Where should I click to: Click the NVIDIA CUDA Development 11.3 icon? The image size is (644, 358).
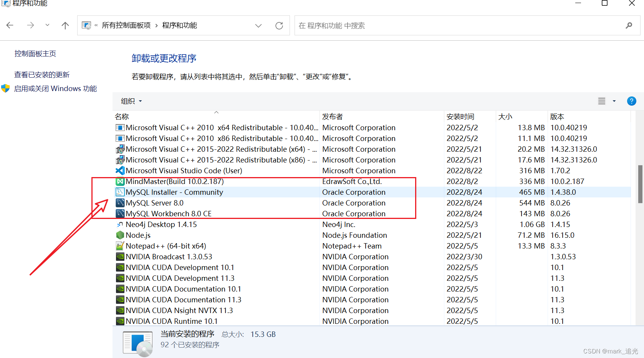click(x=120, y=278)
